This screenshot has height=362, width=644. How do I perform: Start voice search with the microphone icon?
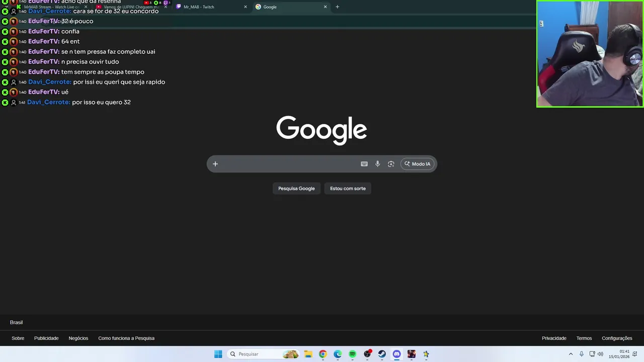click(377, 164)
